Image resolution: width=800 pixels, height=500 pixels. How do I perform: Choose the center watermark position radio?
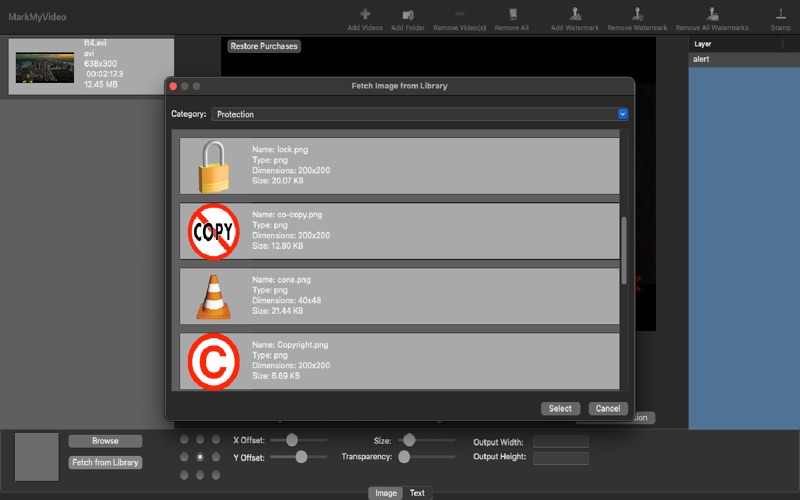click(200, 457)
